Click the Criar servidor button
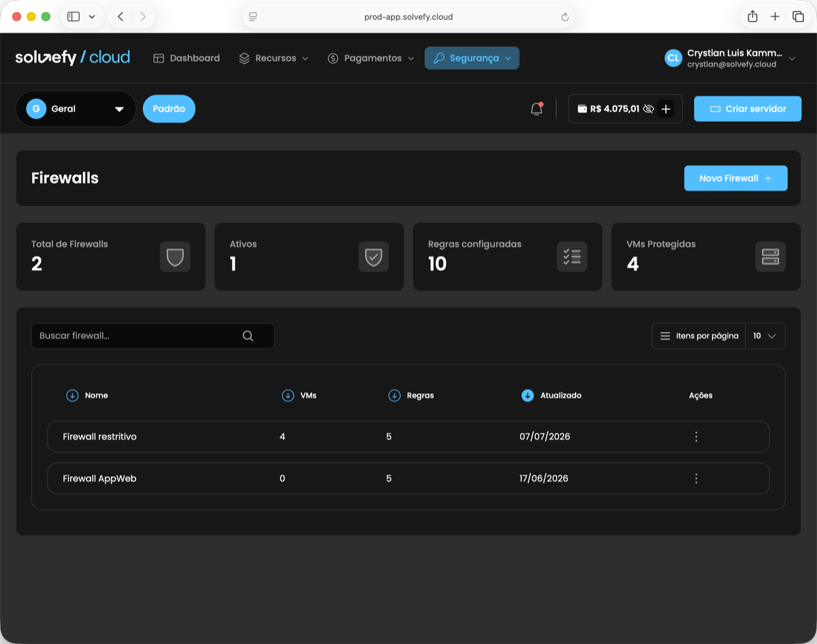The height and width of the screenshot is (644, 817). point(748,109)
